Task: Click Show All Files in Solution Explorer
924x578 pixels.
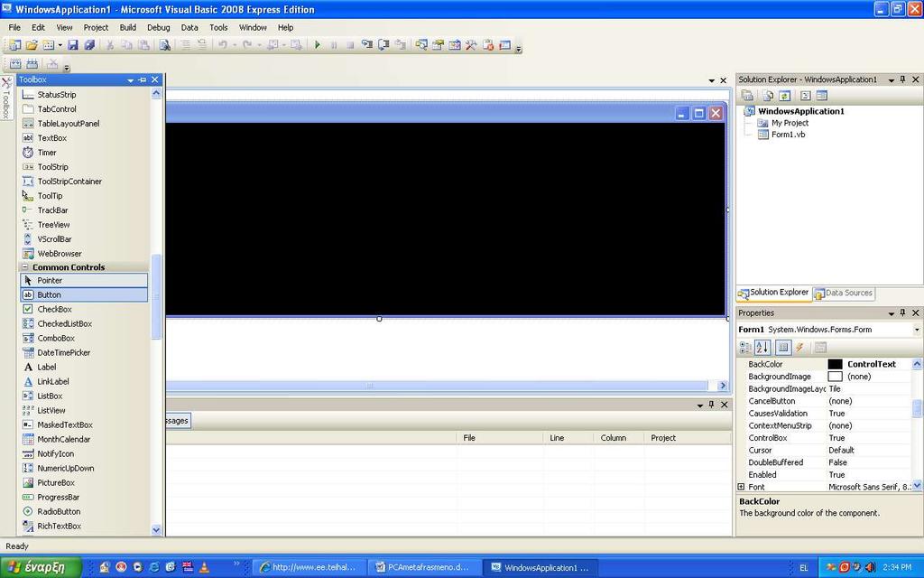Action: click(x=767, y=96)
